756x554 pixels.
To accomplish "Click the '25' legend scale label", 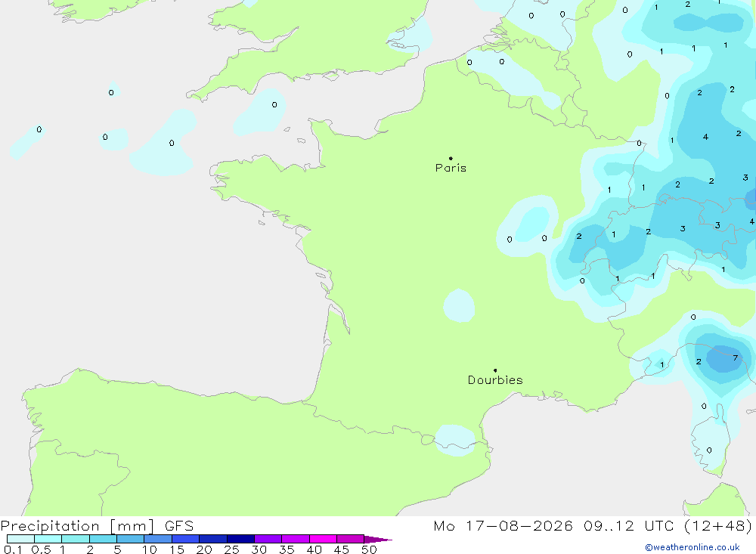I will pos(231,549).
